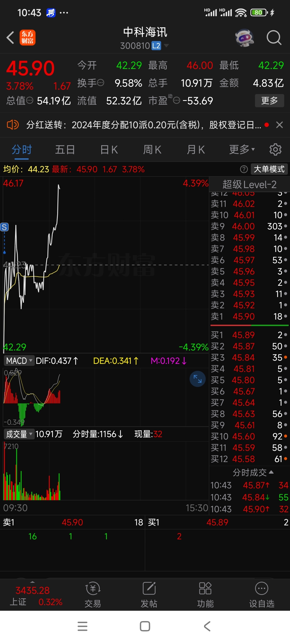Open chart settings gear icon
The height and width of the screenshot is (644, 290).
tap(275, 149)
